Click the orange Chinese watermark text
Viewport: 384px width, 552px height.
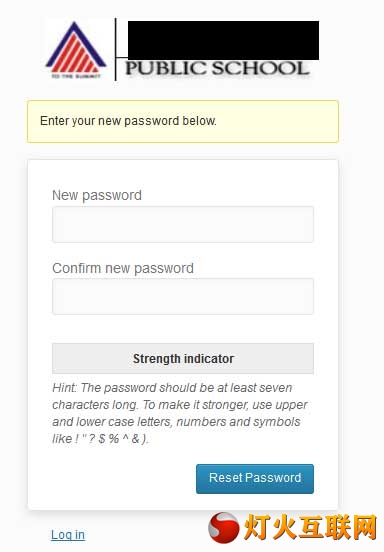click(x=310, y=527)
